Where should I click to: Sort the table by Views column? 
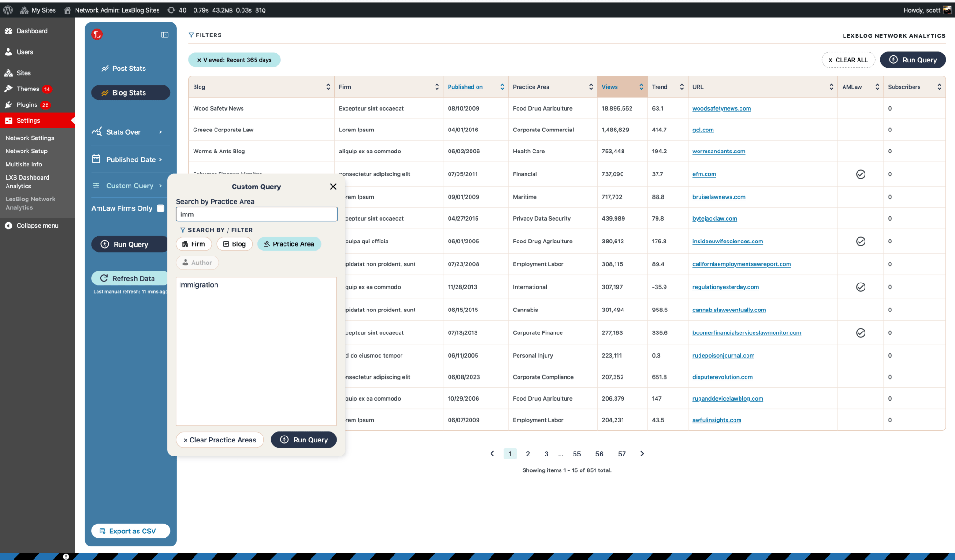(609, 87)
